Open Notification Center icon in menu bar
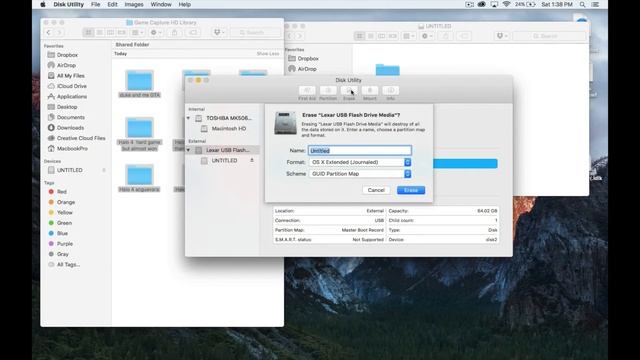The image size is (640, 360). coord(596,4)
